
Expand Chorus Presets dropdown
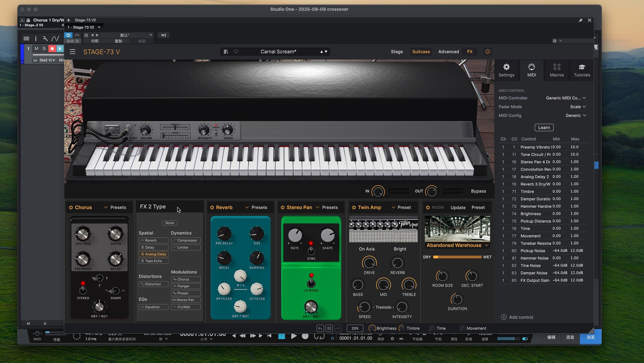pos(115,208)
